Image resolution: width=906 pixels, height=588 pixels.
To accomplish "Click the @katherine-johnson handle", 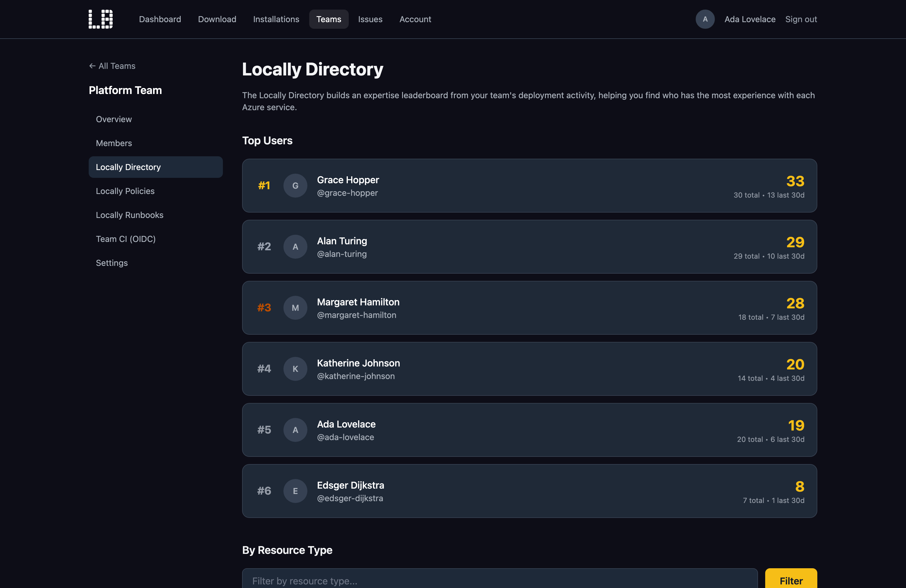I will click(356, 376).
